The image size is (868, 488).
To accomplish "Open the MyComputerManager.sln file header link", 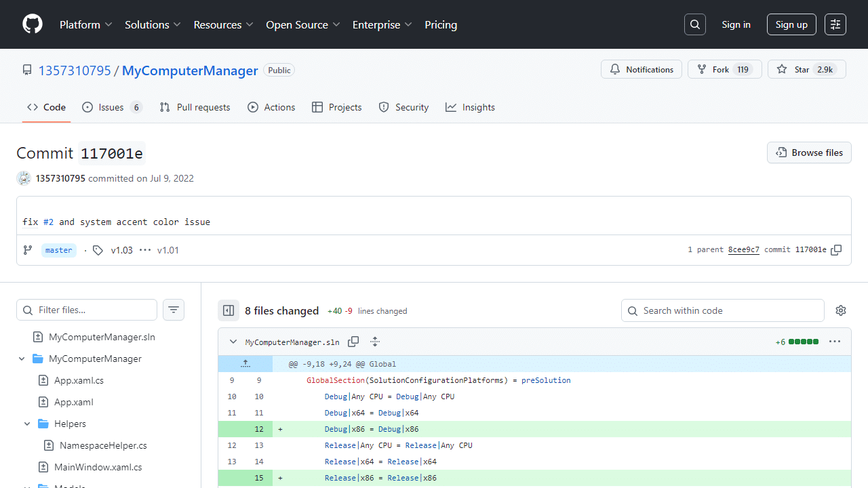I will [292, 342].
